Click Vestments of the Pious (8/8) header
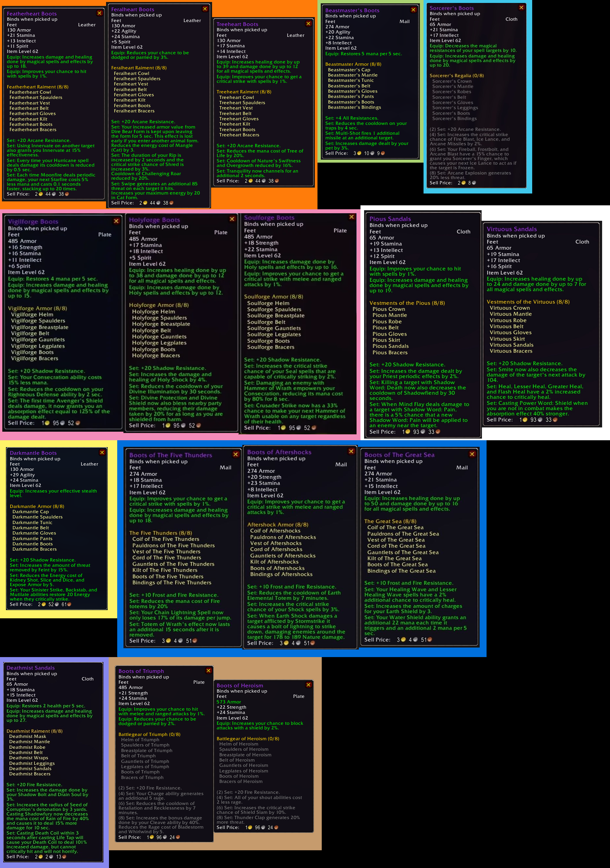 [x=407, y=303]
